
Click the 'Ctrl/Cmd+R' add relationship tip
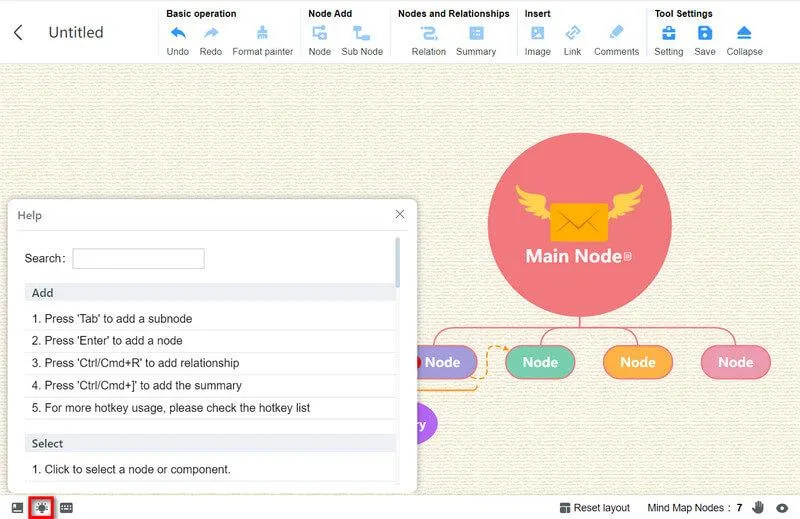pyautogui.click(x=210, y=363)
